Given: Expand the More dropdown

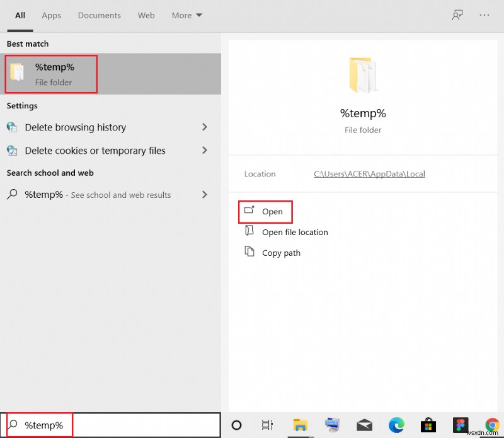Looking at the screenshot, I should pyautogui.click(x=186, y=15).
